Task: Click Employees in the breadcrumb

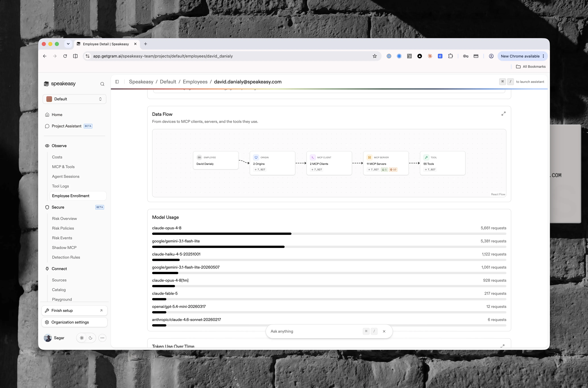Action: pyautogui.click(x=195, y=82)
